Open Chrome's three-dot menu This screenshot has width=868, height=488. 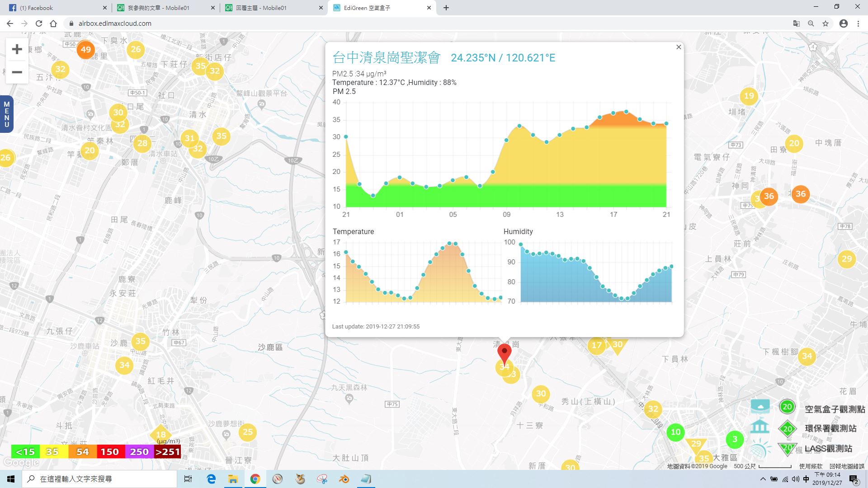coord(858,23)
